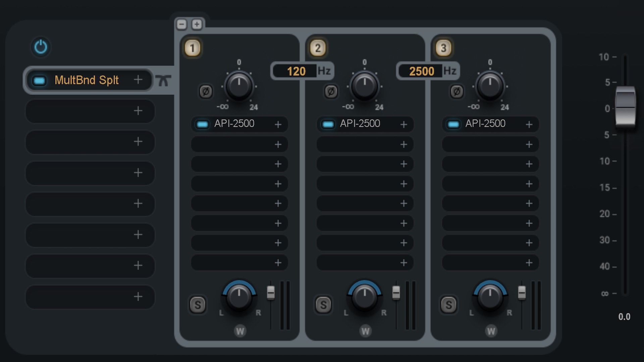The height and width of the screenshot is (362, 644).
Task: Select the multiband split icon next to MultBnd Splt
Action: 164,80
